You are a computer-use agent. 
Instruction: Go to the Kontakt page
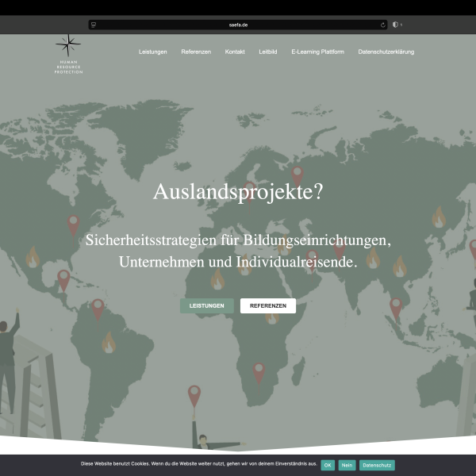coord(235,52)
